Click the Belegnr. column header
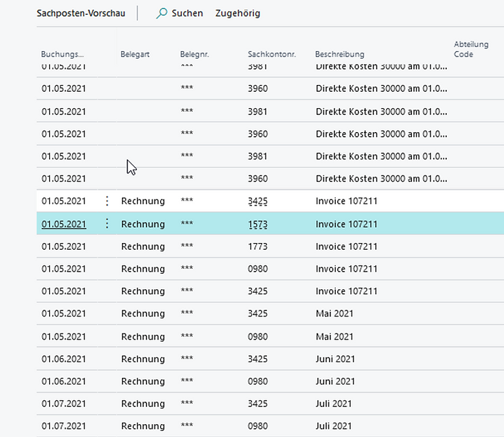 coord(195,54)
